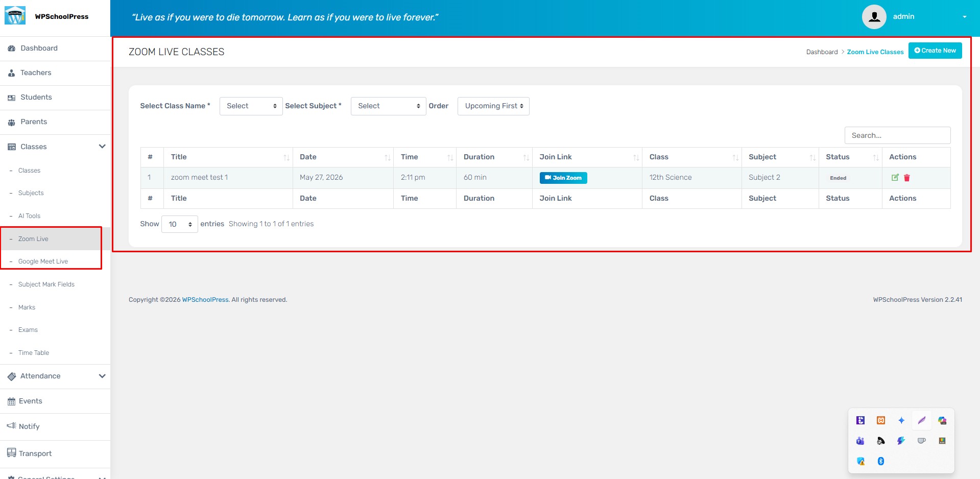Click the coffee cup tray icon
980x479 pixels.
(922, 441)
